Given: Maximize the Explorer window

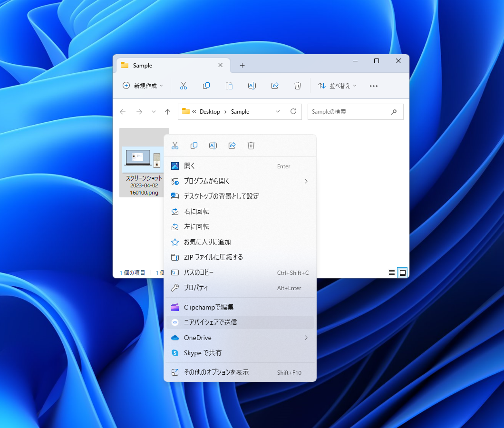Looking at the screenshot, I should [x=377, y=61].
